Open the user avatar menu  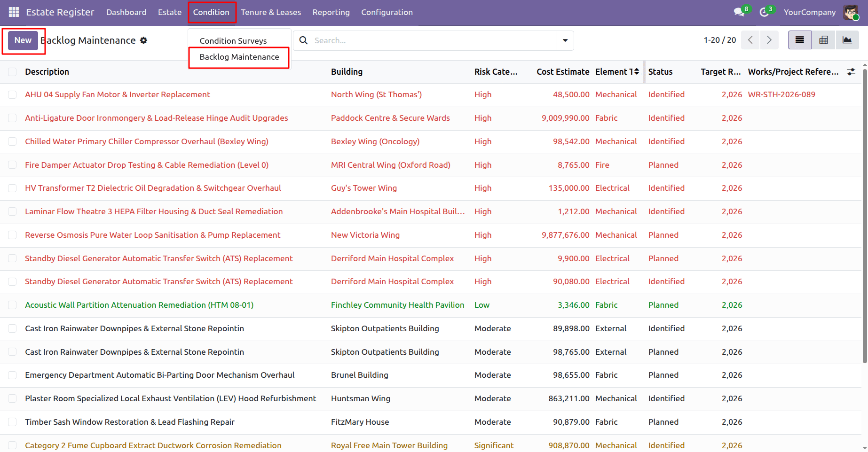coord(851,12)
